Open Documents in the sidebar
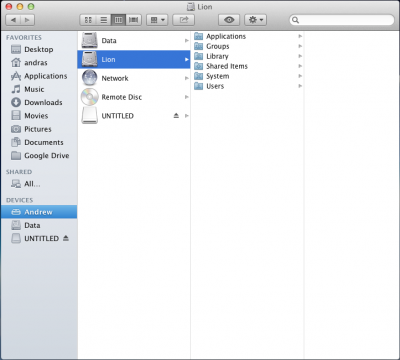The image size is (400, 360). click(x=39, y=142)
